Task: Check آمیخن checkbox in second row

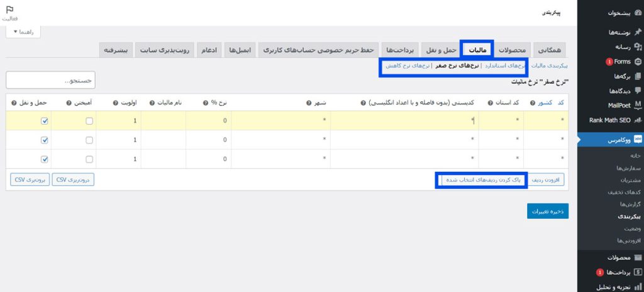Action: click(90, 140)
